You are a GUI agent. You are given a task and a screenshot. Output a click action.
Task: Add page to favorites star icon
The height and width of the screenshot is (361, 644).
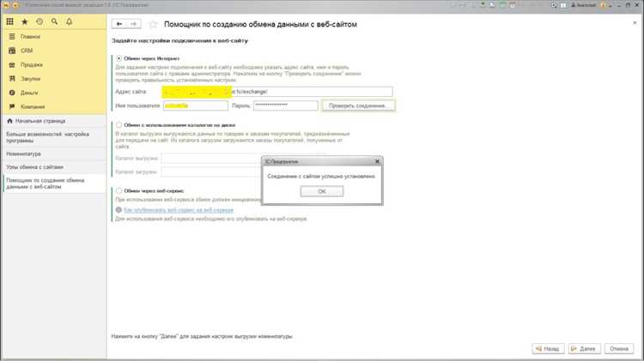[x=153, y=25]
